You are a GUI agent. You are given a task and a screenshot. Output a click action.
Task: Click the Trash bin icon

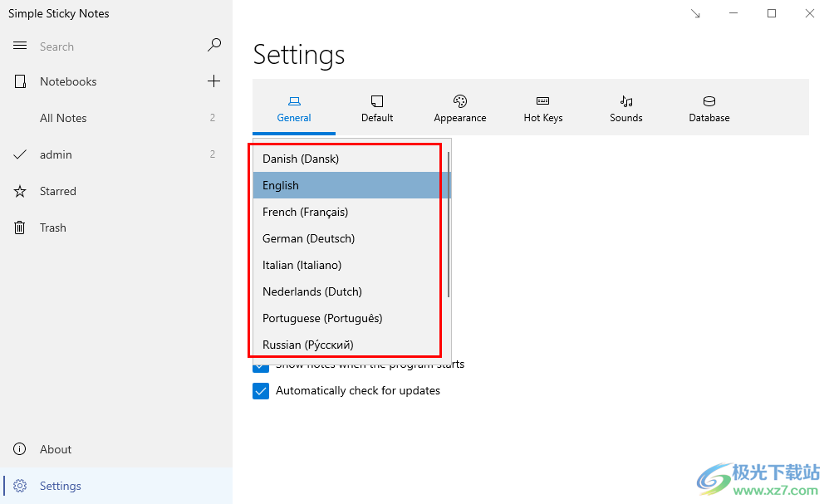(20, 228)
